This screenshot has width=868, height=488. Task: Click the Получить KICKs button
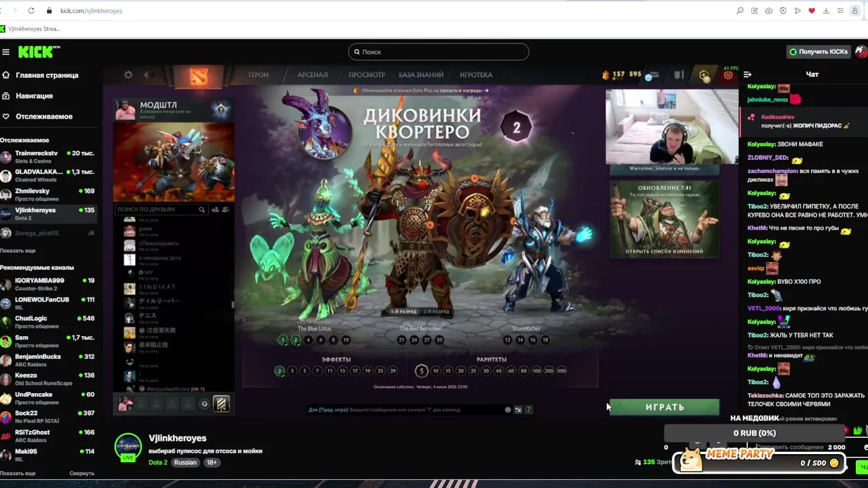coord(818,52)
